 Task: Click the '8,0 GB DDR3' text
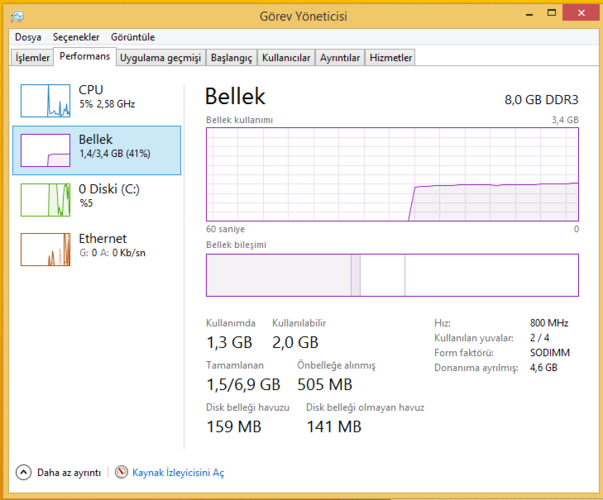tap(541, 100)
